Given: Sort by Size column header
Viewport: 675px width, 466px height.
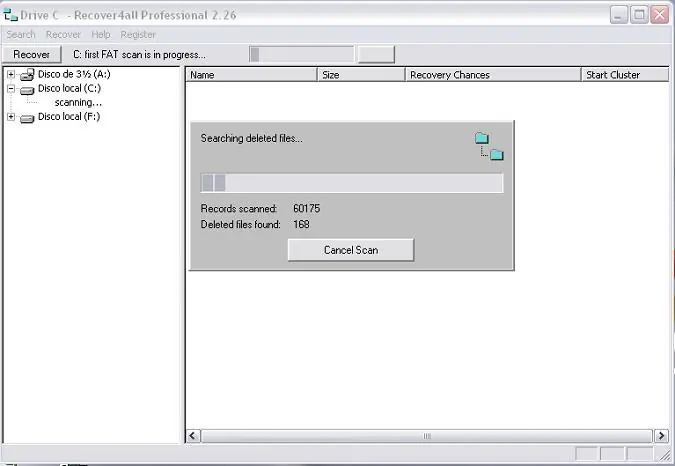Looking at the screenshot, I should tap(361, 75).
